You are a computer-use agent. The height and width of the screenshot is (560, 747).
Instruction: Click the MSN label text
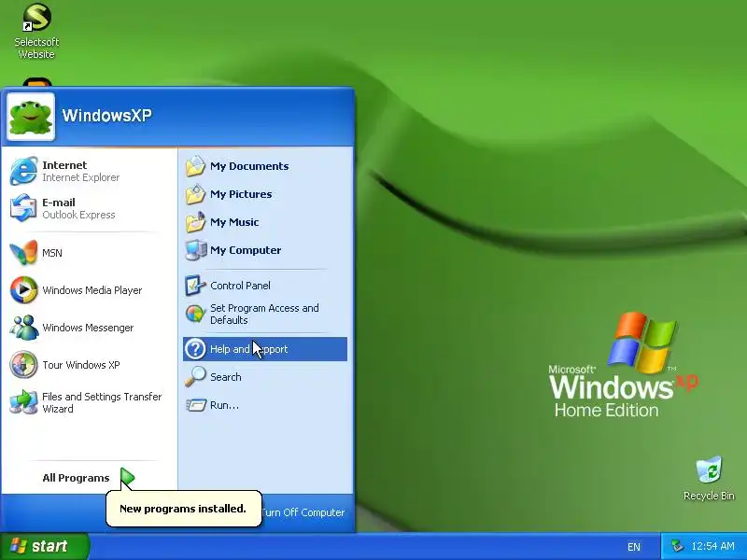(52, 253)
